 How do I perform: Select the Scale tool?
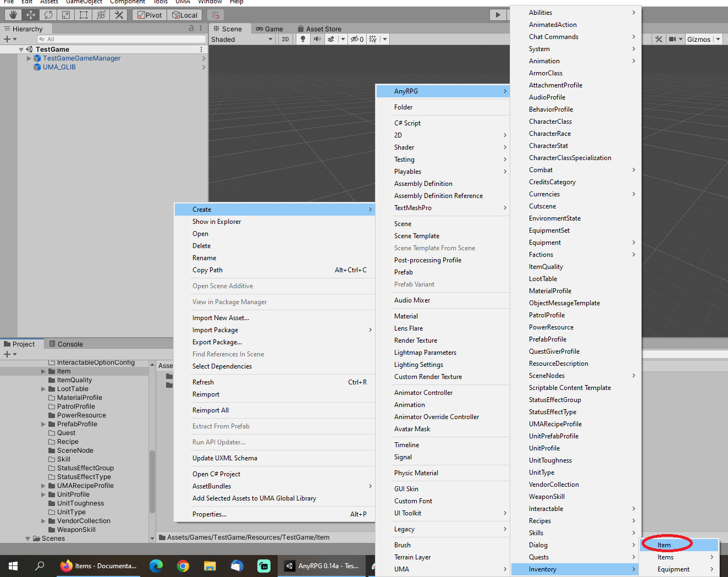click(x=66, y=15)
